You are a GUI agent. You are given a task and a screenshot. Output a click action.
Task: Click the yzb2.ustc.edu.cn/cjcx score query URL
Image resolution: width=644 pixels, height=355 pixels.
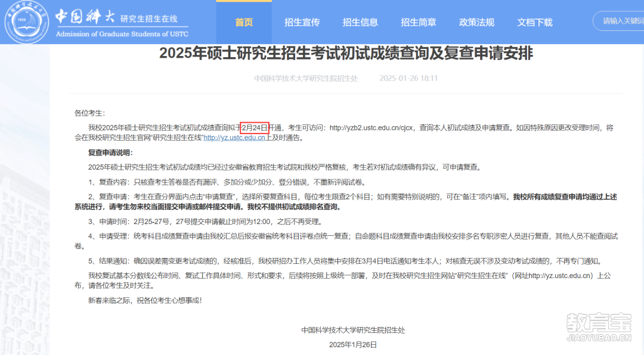[x=371, y=128]
